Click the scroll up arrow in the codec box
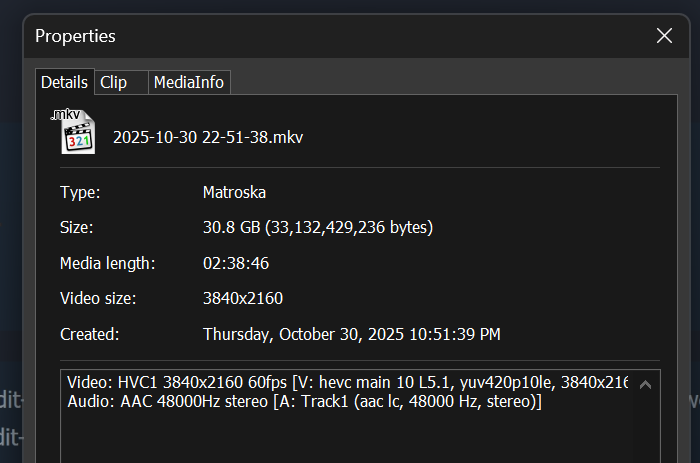Image resolution: width=700 pixels, height=463 pixels. click(645, 384)
